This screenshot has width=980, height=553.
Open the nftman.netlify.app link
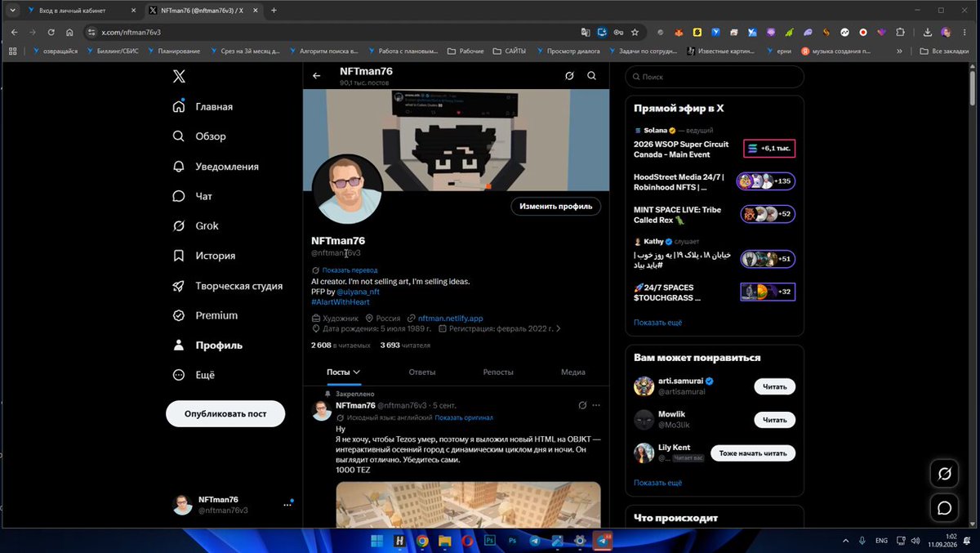tap(451, 318)
